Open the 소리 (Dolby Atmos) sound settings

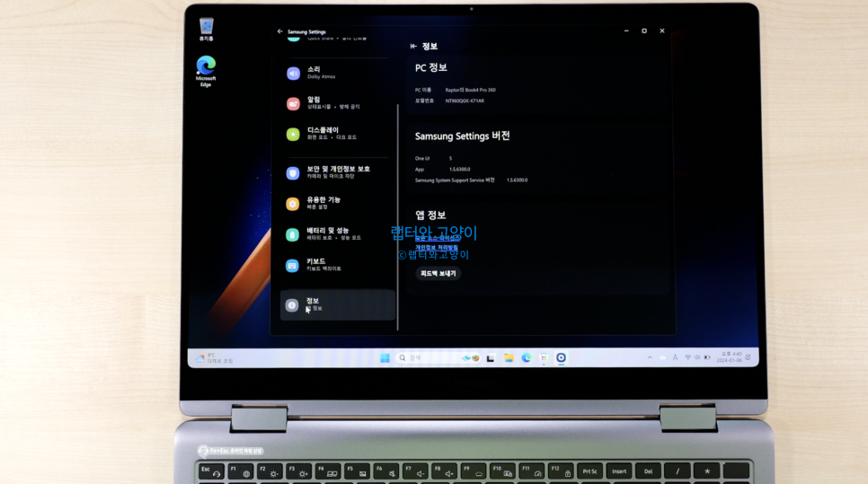[337, 73]
